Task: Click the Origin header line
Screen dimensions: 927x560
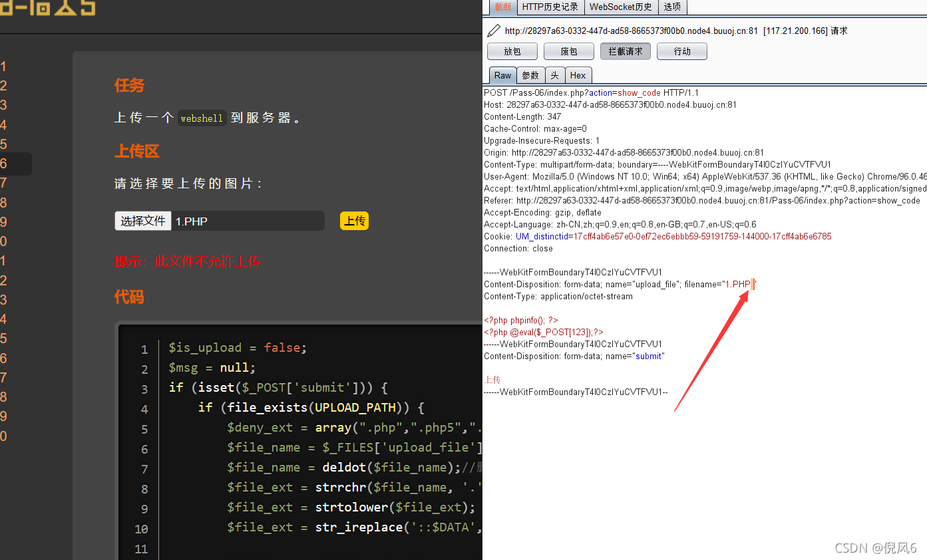Action: pos(624,153)
